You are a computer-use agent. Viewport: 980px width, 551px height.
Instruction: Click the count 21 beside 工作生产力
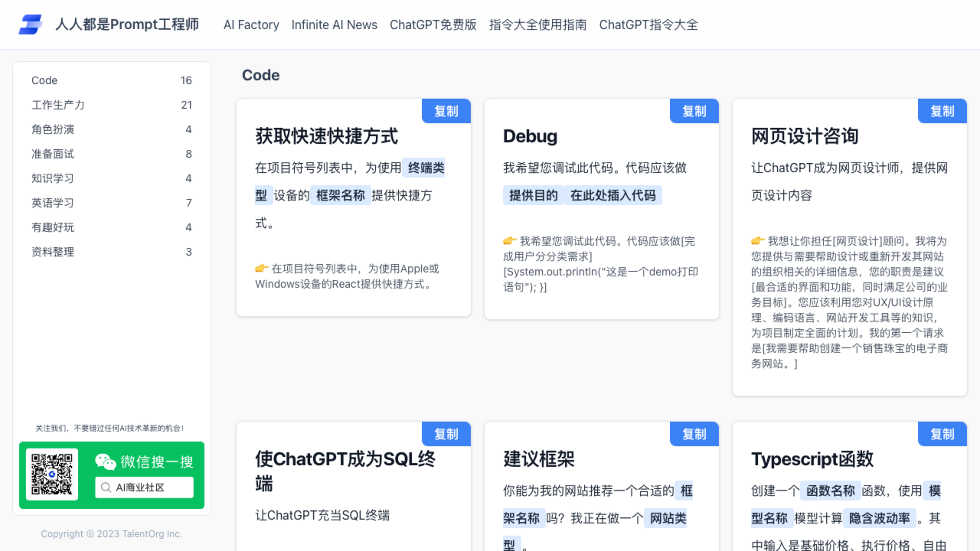tap(186, 105)
